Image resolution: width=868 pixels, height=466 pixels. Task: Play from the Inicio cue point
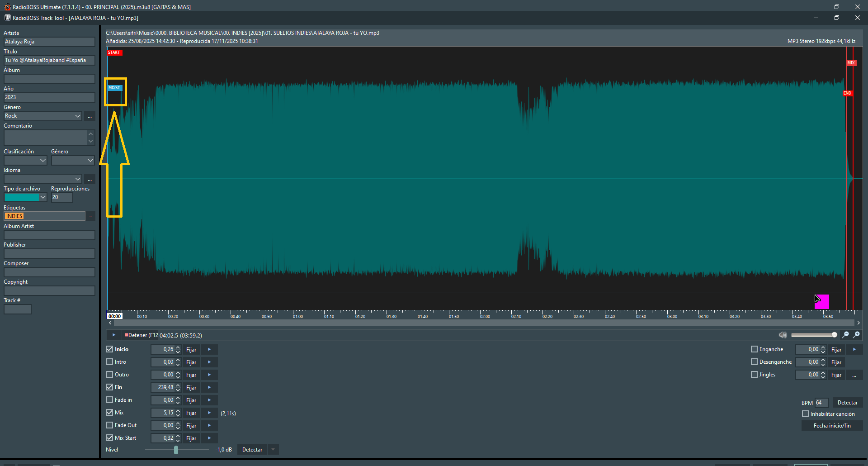(209, 350)
